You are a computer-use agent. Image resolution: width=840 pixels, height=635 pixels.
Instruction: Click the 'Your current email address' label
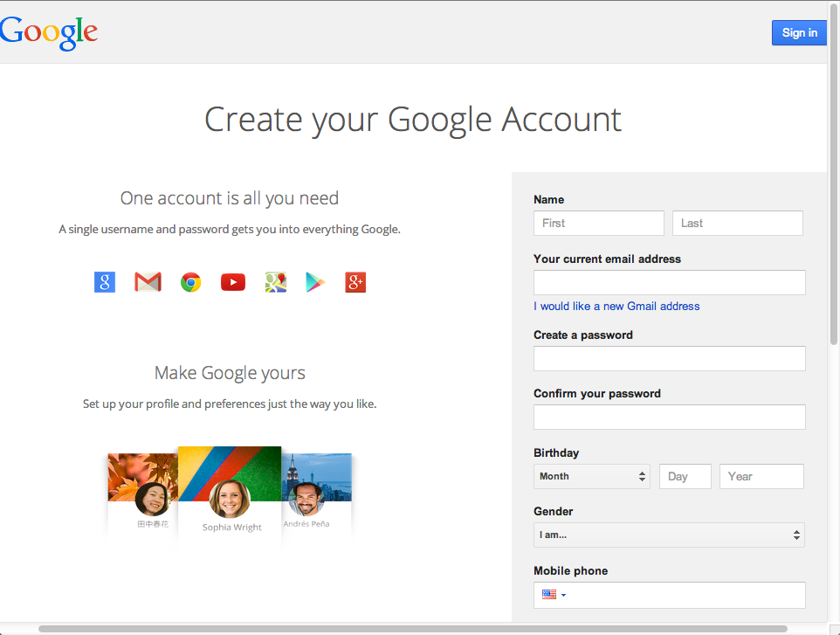[x=607, y=259]
